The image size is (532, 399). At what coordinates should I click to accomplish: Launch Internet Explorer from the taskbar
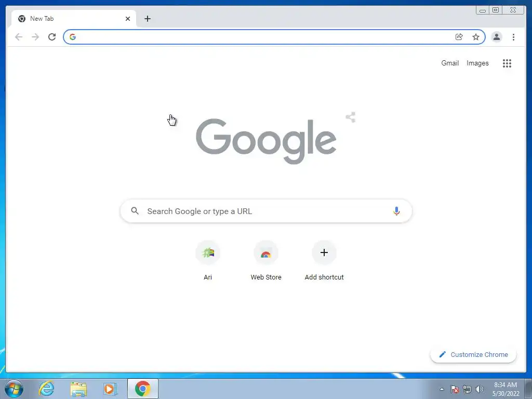pyautogui.click(x=46, y=389)
